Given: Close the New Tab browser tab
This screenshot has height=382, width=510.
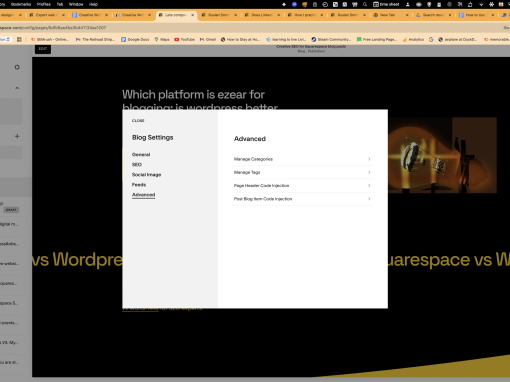Looking at the screenshot, I should click(x=407, y=15).
